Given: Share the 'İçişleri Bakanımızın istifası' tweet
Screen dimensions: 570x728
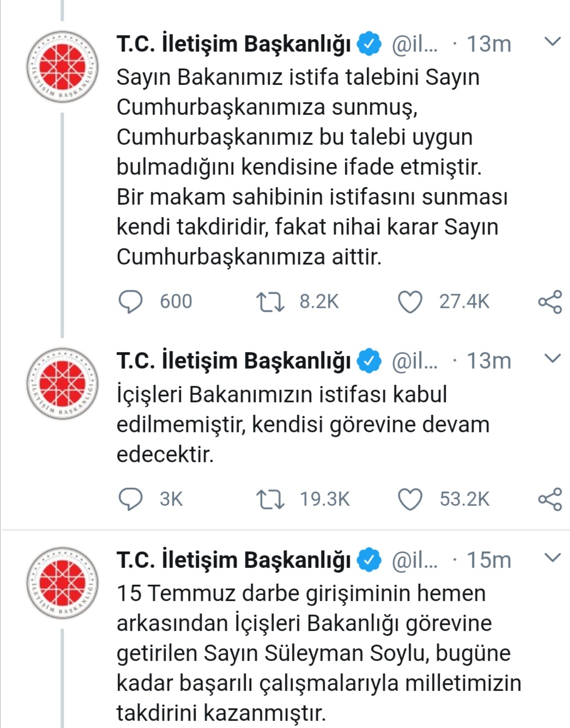Looking at the screenshot, I should [x=550, y=499].
